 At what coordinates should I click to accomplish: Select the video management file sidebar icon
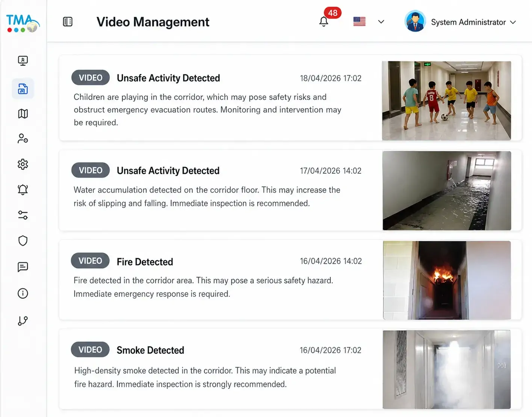pyautogui.click(x=23, y=89)
